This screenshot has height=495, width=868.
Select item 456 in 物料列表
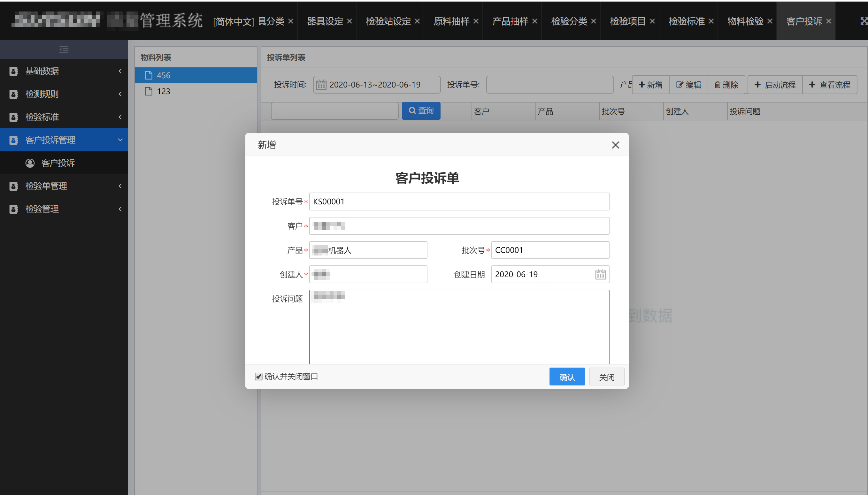(x=196, y=75)
